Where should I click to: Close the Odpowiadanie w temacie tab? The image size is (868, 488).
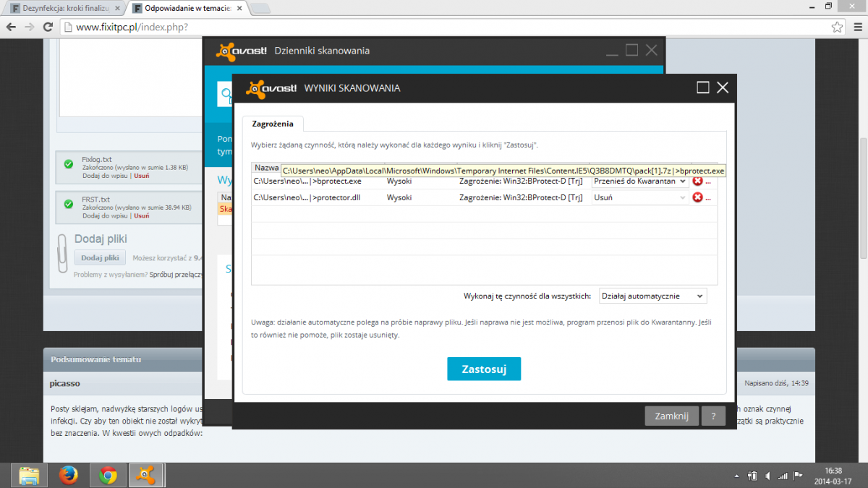pos(239,9)
